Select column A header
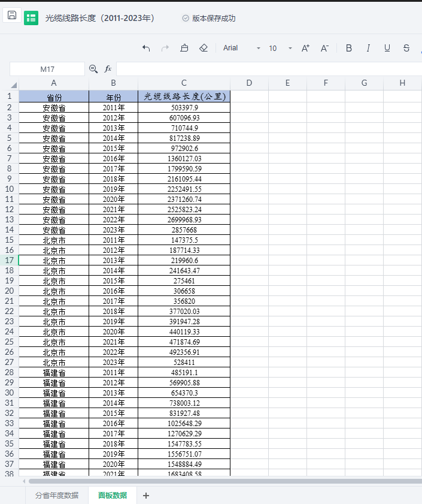The height and width of the screenshot is (504, 422). tap(54, 83)
